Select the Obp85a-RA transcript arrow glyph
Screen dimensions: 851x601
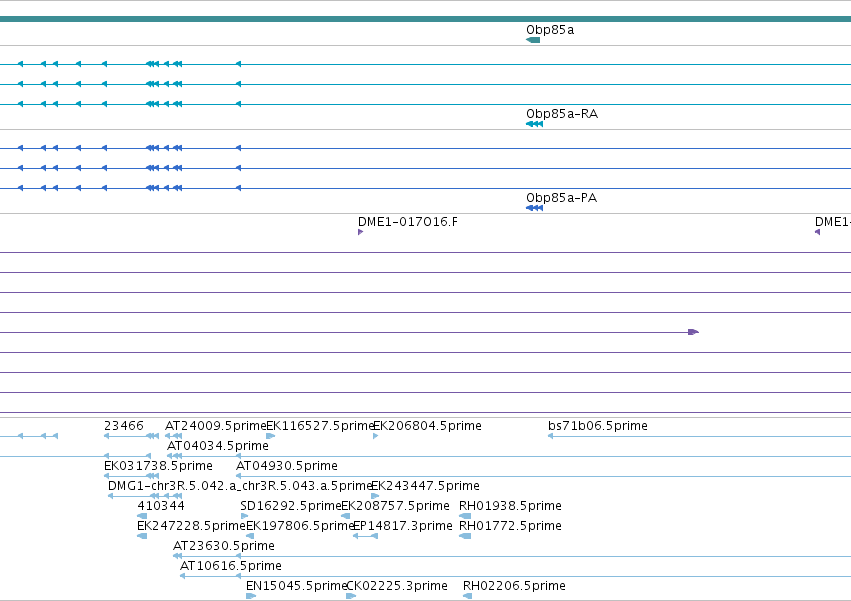(535, 124)
